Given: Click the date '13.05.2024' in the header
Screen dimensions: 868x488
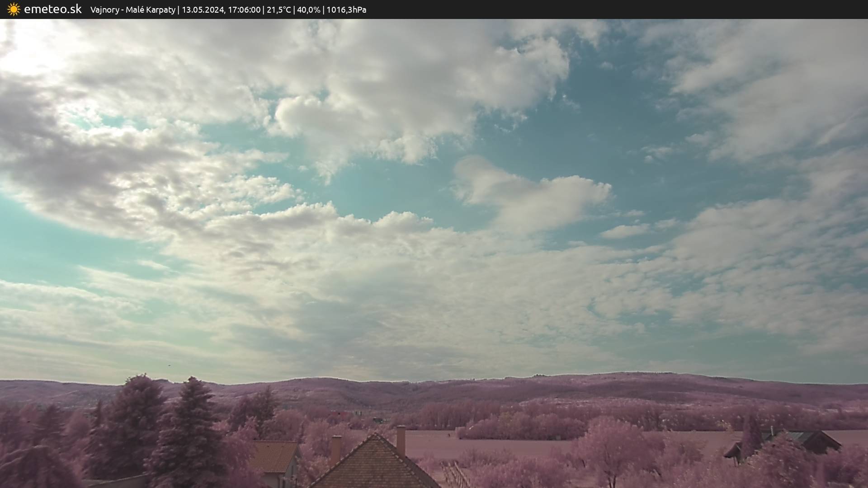Looking at the screenshot, I should [203, 9].
